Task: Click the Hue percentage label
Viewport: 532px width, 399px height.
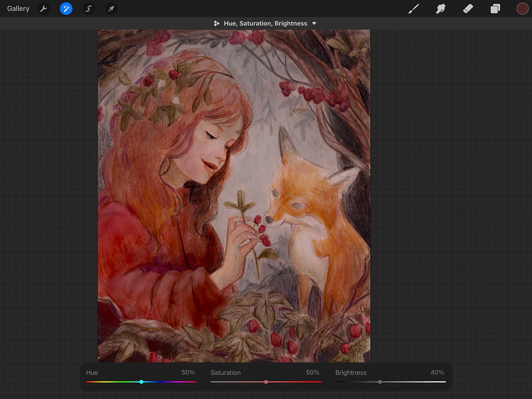Action: pyautogui.click(x=188, y=372)
